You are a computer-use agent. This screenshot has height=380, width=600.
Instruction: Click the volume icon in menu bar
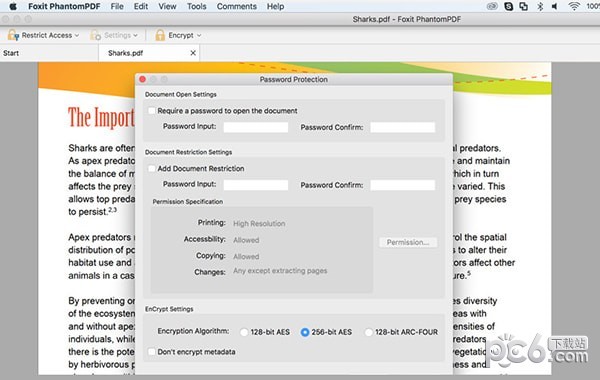(554, 7)
